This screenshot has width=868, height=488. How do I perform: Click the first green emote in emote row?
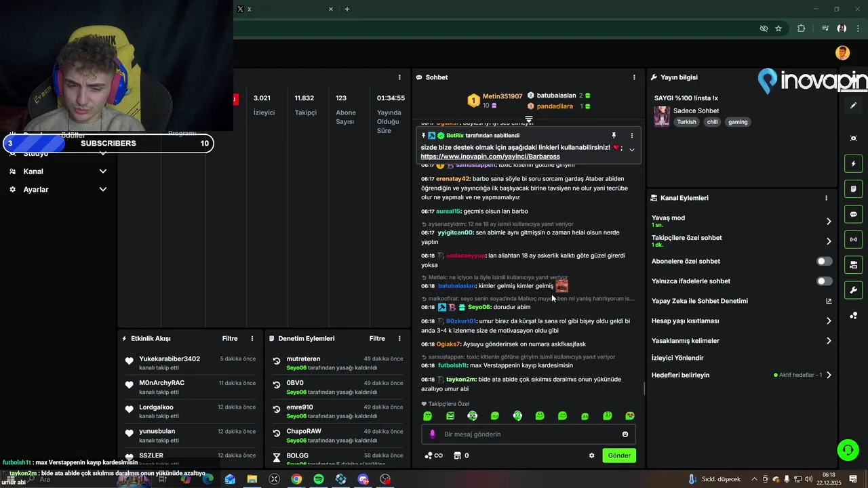pos(427,415)
